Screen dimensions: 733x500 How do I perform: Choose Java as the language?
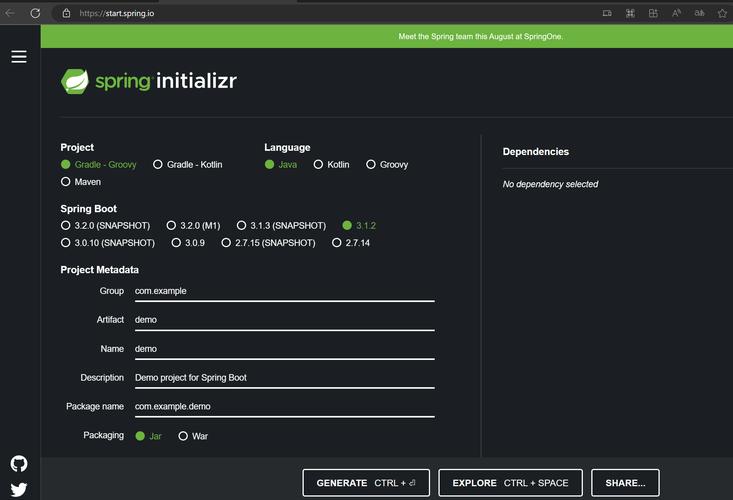pyautogui.click(x=280, y=164)
